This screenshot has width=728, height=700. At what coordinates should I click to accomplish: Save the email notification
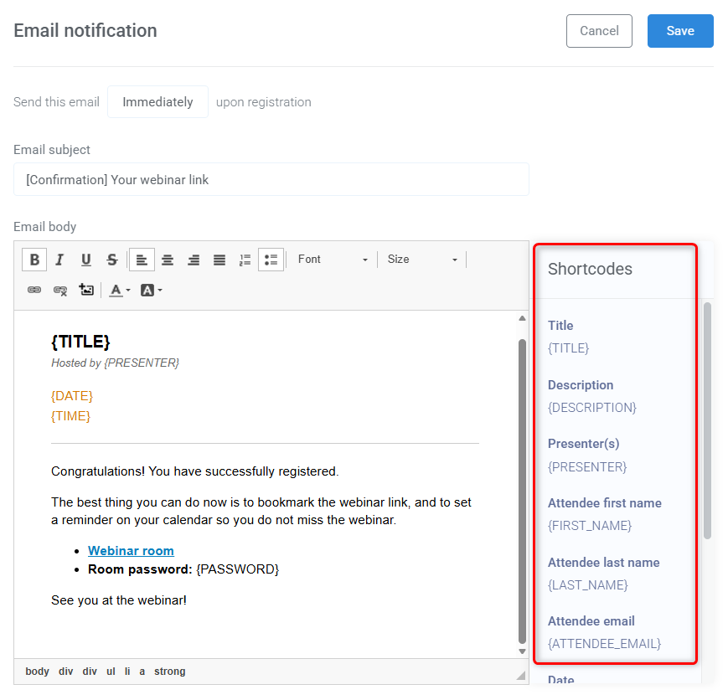[679, 30]
